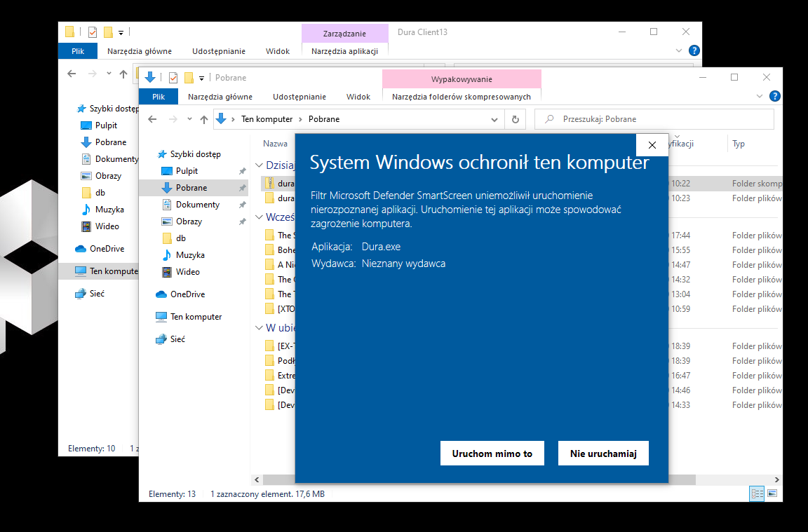The height and width of the screenshot is (532, 808).
Task: Collapse the Dzisiaj file group
Action: click(x=259, y=166)
